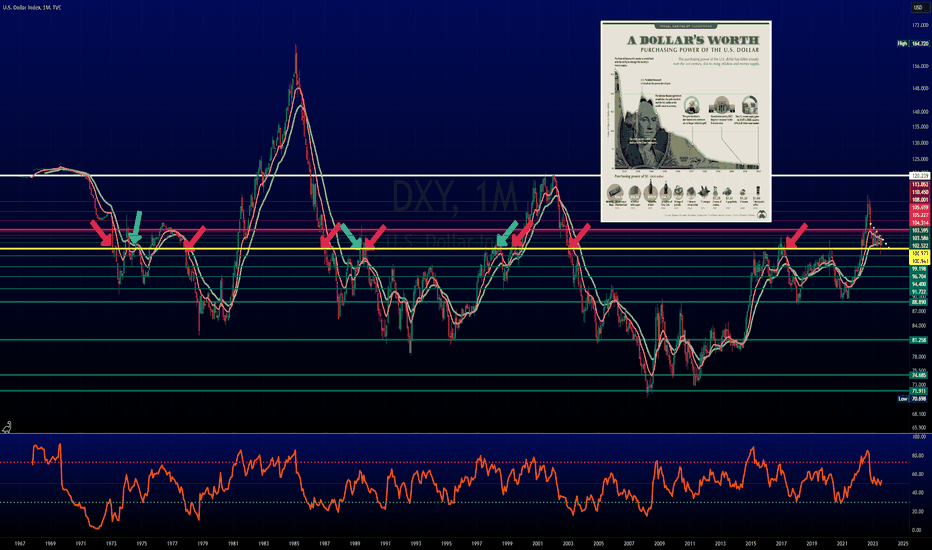Select the red arrow near 1973
Viewport: 932px width, 550px height.
pos(101,232)
